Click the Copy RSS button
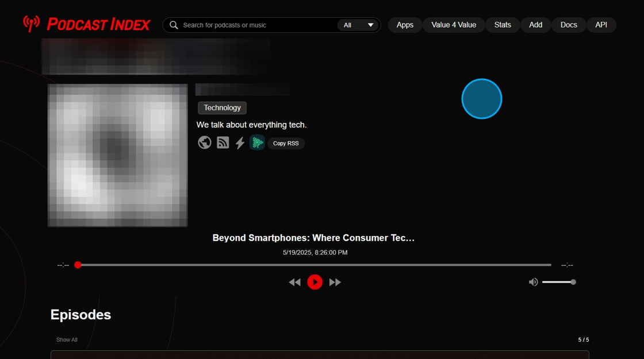Viewport: 644px width, 359px height. 286,143
